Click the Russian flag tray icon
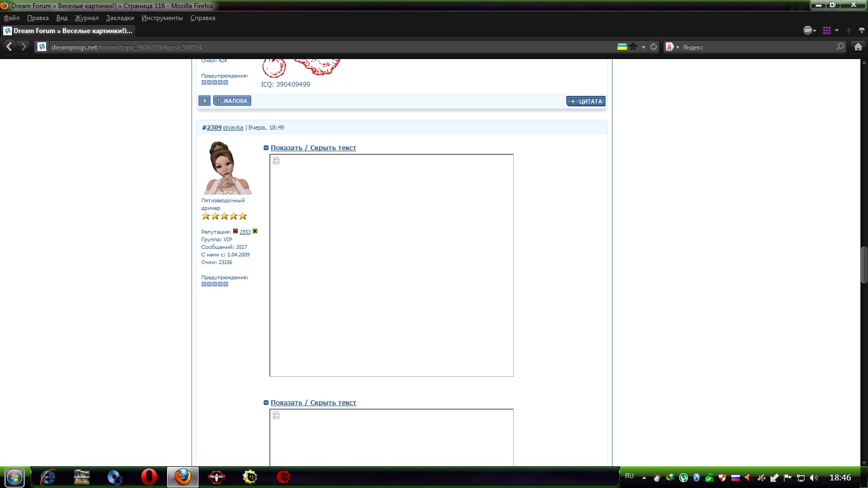The height and width of the screenshot is (488, 868). (x=736, y=478)
